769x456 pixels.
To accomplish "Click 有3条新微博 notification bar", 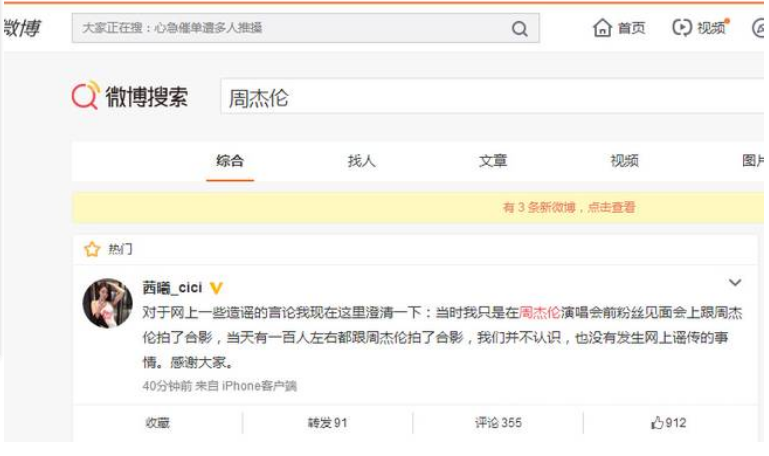I will point(418,207).
